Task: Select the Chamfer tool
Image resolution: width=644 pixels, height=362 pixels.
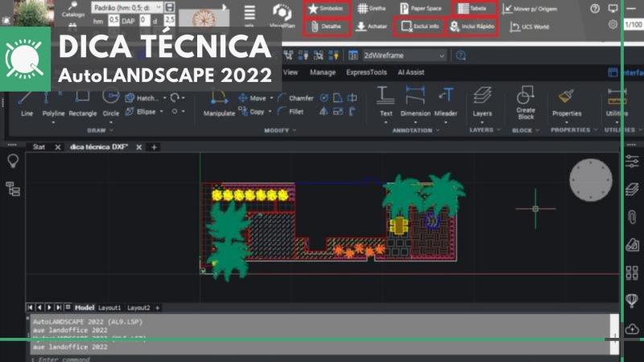Action: pyautogui.click(x=295, y=98)
